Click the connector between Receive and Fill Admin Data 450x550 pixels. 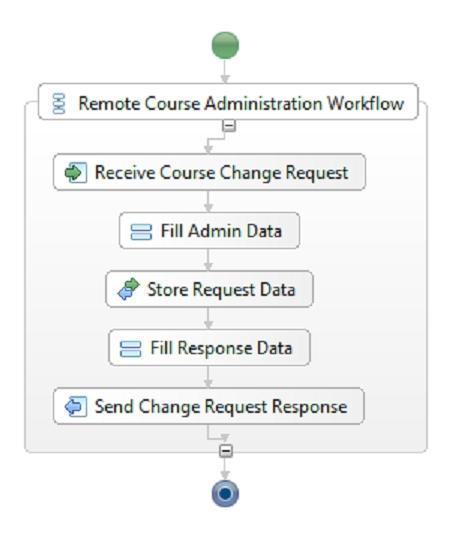[x=209, y=201]
